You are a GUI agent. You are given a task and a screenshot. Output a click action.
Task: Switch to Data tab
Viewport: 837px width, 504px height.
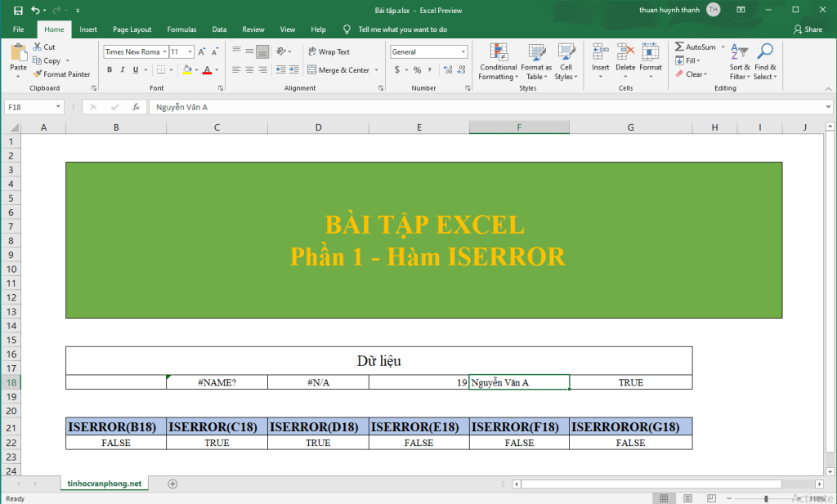click(x=219, y=29)
